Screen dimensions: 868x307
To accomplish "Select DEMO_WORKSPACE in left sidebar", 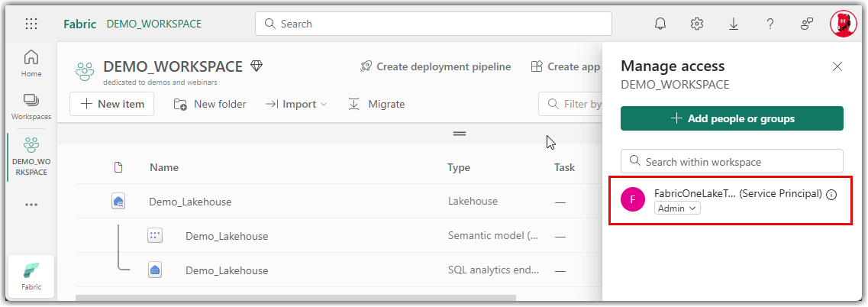I will pyautogui.click(x=31, y=156).
